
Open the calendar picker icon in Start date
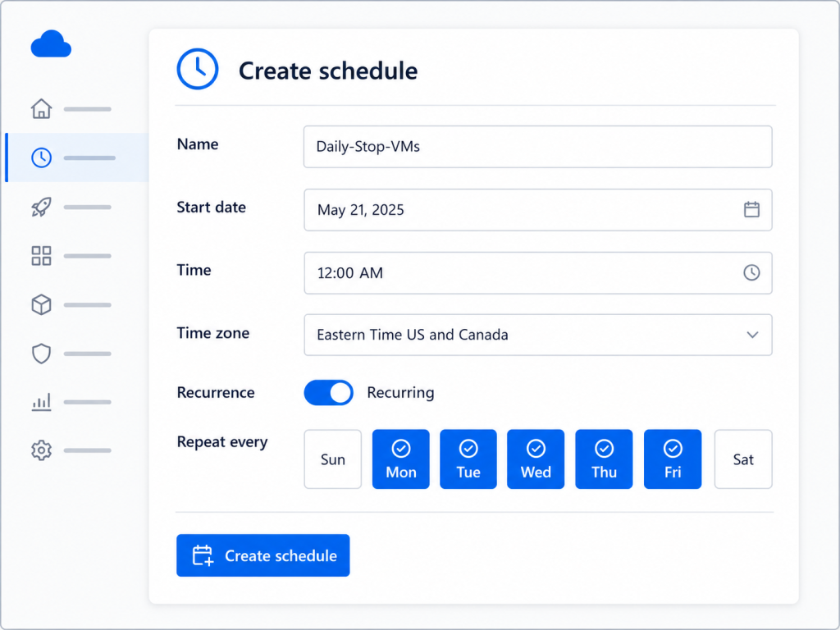pyautogui.click(x=751, y=209)
